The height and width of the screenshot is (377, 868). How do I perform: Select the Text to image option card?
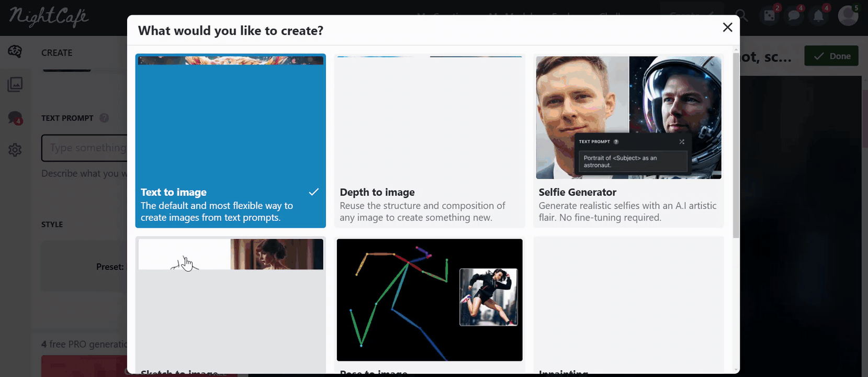(x=230, y=141)
